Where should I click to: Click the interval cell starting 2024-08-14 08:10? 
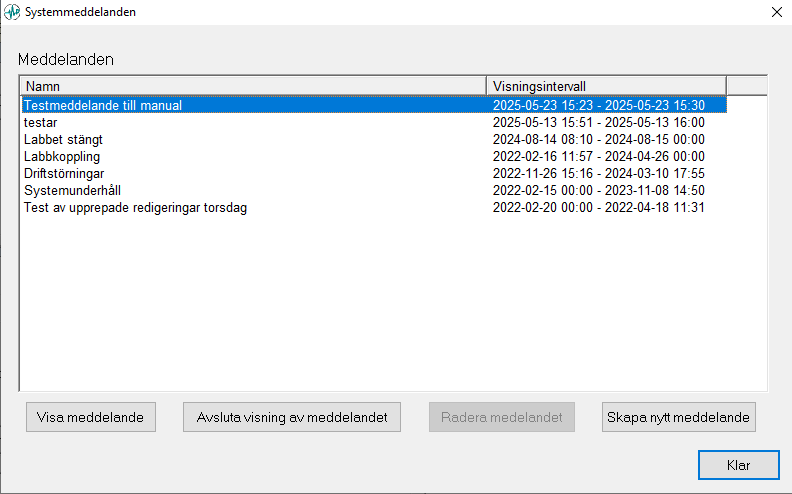coord(598,139)
